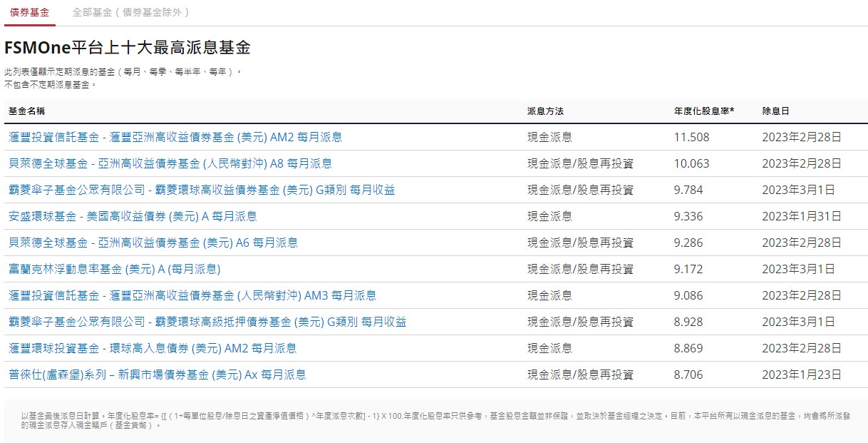The height and width of the screenshot is (443, 868).
Task: Open 滙豐亞洲高收益債券基金 (美元) AM2 fund link
Action: point(175,137)
